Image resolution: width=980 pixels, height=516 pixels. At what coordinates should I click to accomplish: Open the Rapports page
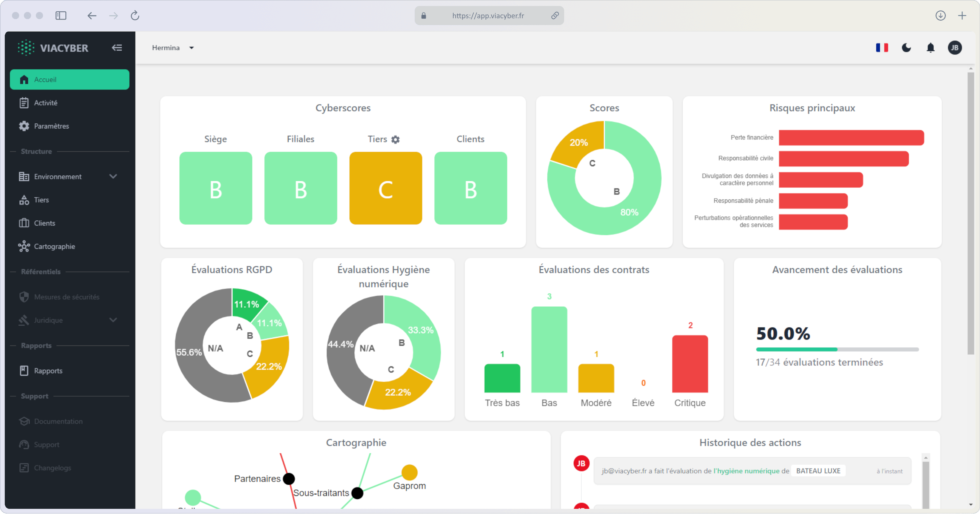[x=70, y=371]
